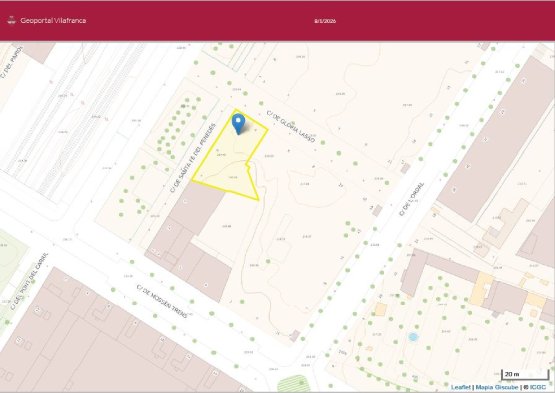Click the Geoportal Vilafranca header title
The image size is (555, 393).
tap(53, 21)
